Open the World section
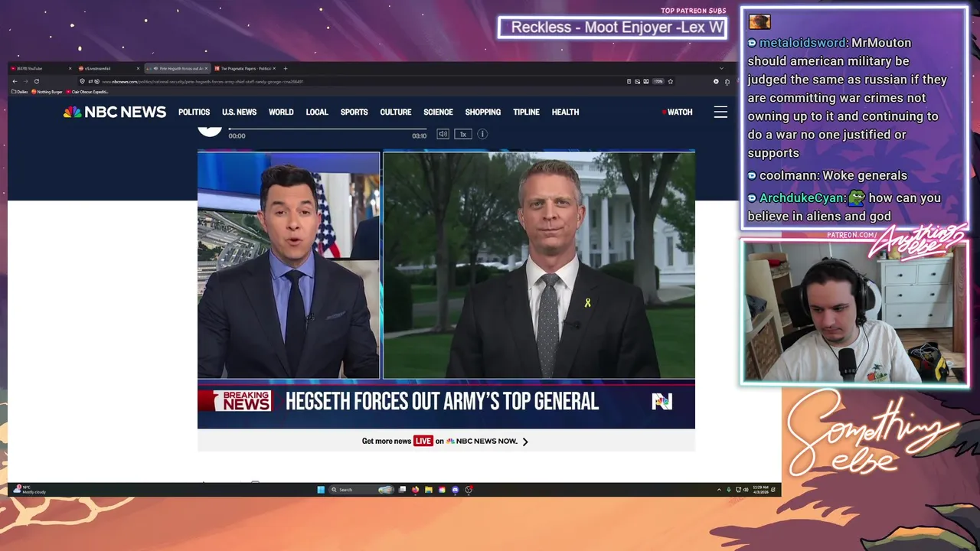980x551 pixels. (x=281, y=112)
